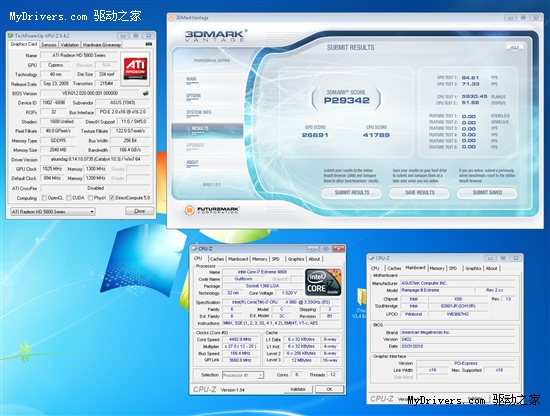This screenshot has height=416, width=550.
Task: Click the OK button in CPU-Z
Action: [329, 389]
